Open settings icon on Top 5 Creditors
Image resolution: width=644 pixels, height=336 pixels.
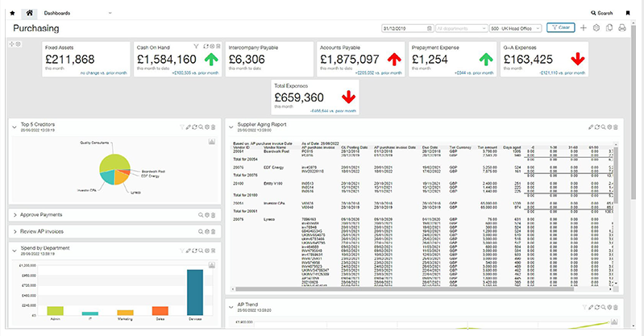(207, 127)
